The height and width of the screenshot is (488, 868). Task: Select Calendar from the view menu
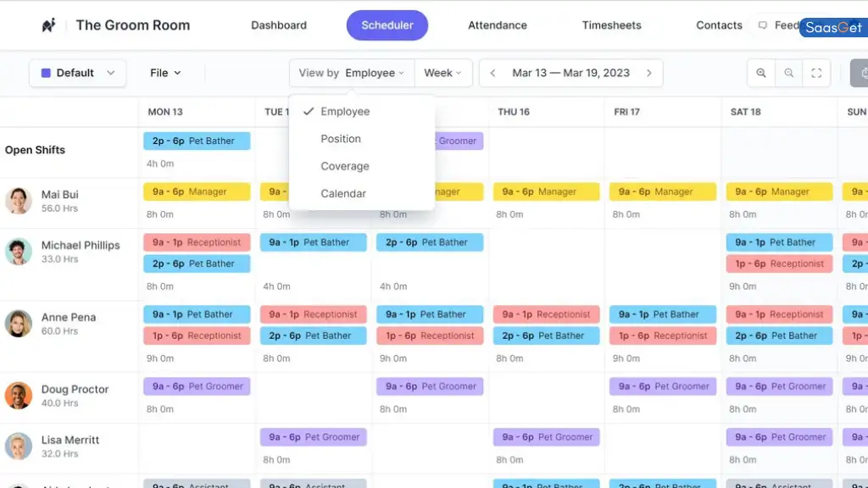pos(343,193)
